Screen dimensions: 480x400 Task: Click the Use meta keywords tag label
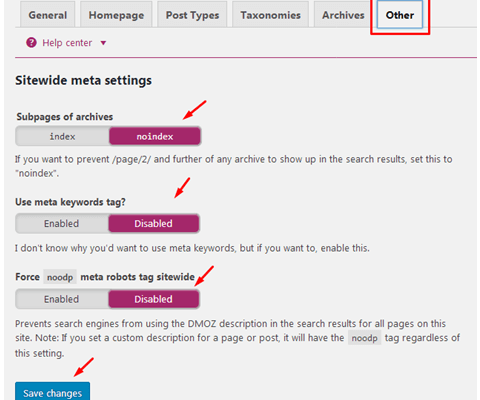click(70, 202)
